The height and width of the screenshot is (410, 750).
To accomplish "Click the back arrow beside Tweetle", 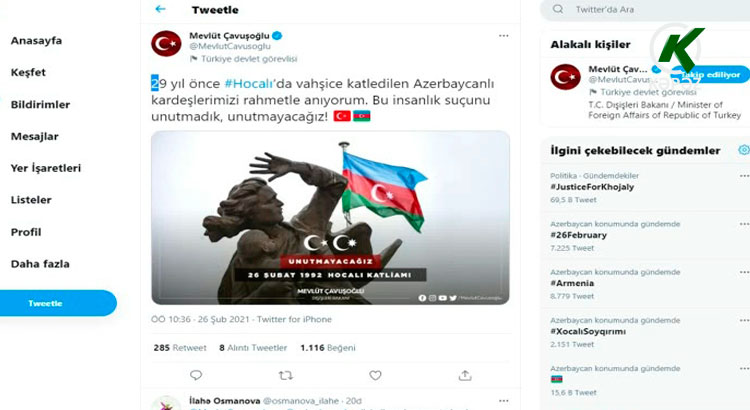I will click(160, 9).
